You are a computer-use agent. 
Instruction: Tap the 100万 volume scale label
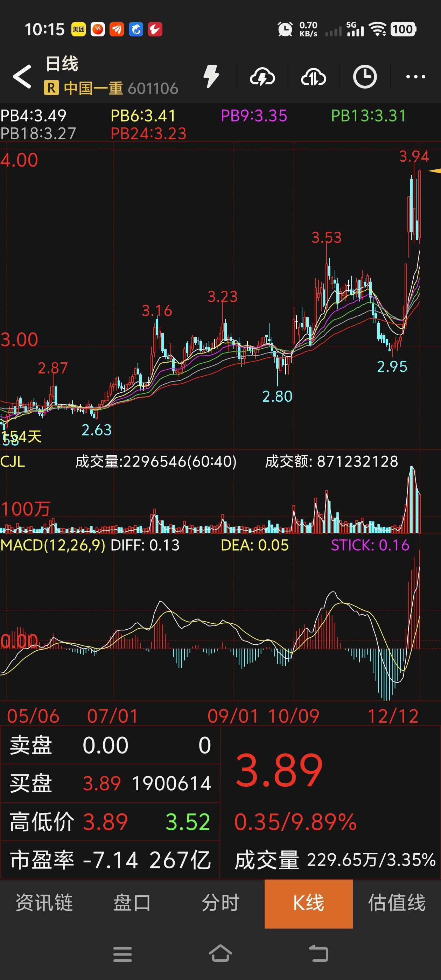coord(26,509)
